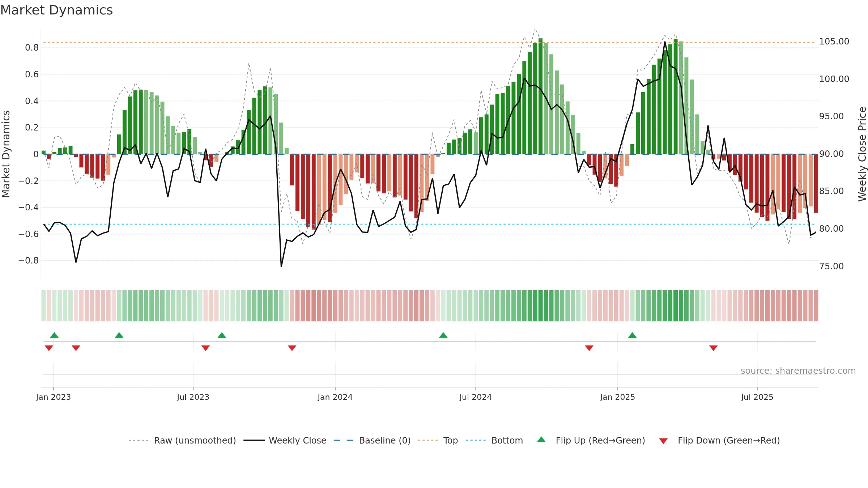Click the 0.4 tick on left axis
Image resolution: width=868 pixels, height=488 pixels.
click(x=32, y=101)
